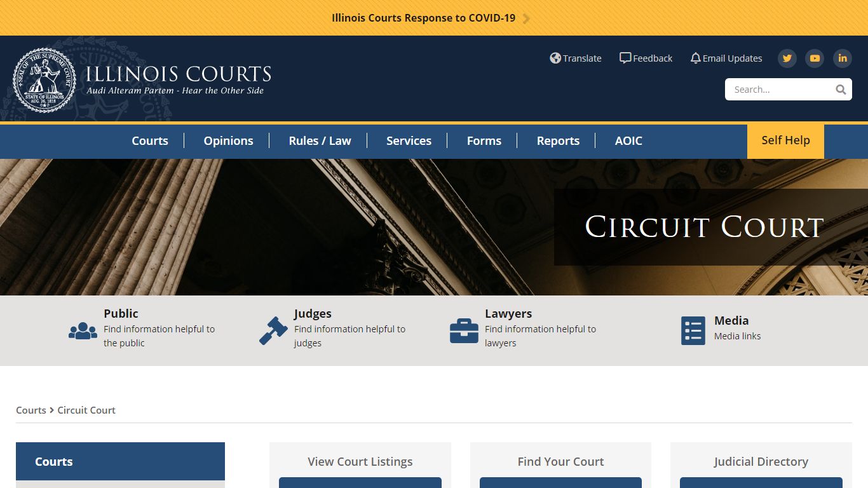Click the Feedback link text
The width and height of the screenshot is (868, 488).
653,58
